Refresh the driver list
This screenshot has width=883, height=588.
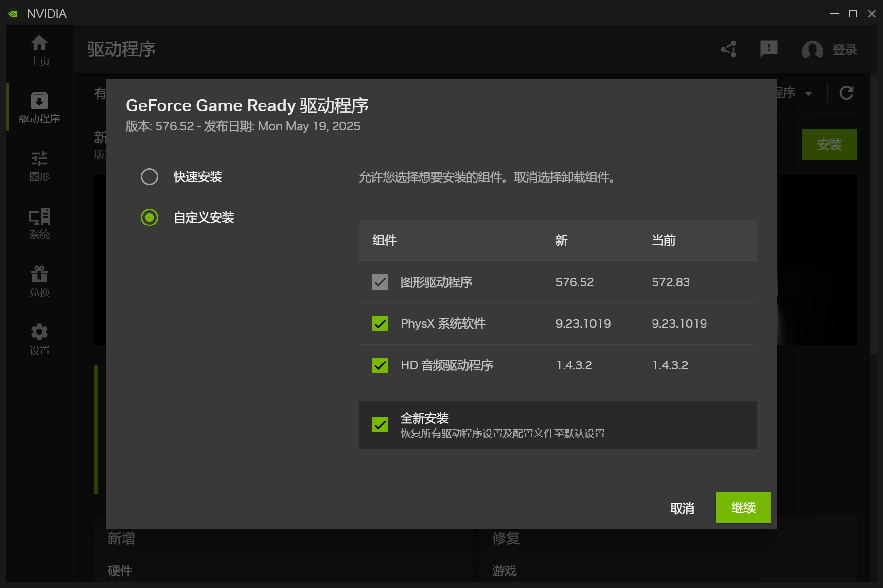[x=847, y=93]
